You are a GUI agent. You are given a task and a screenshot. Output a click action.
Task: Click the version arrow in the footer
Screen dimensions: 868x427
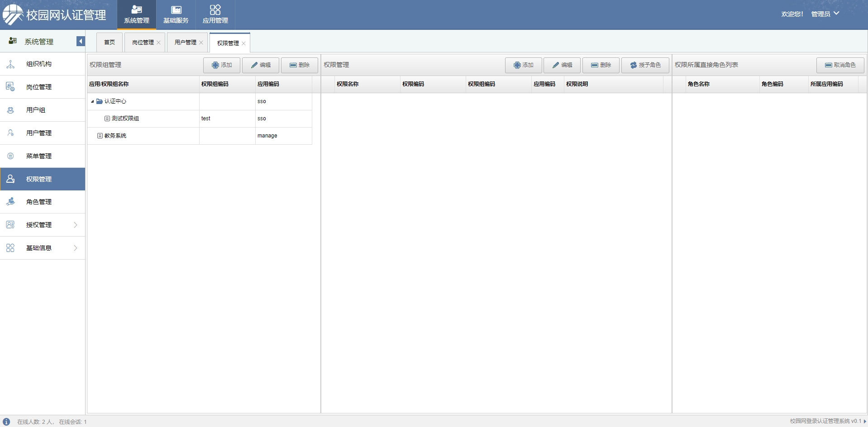pos(865,421)
